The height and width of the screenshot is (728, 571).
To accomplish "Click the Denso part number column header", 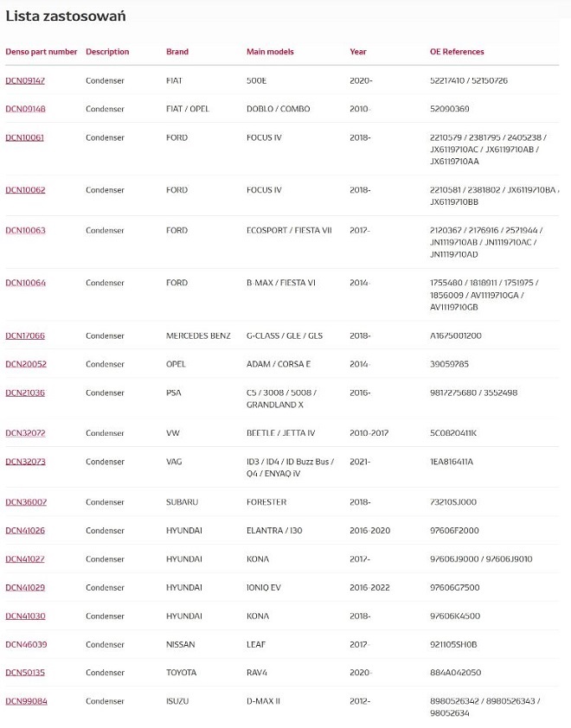I will (x=42, y=52).
